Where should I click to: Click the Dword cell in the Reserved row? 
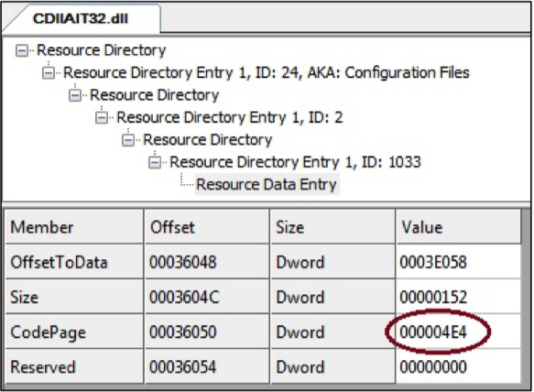click(x=333, y=367)
